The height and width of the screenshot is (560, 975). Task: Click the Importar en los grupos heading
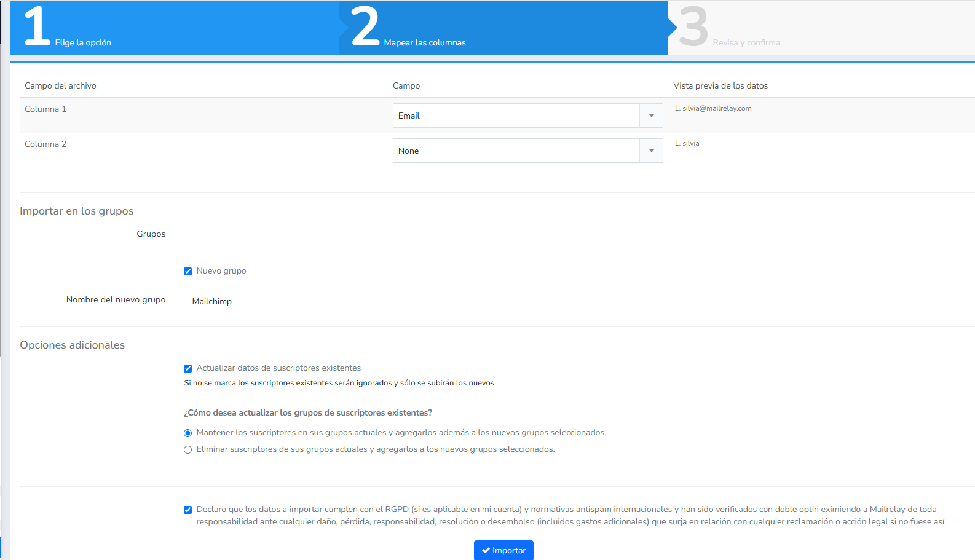[x=77, y=211]
